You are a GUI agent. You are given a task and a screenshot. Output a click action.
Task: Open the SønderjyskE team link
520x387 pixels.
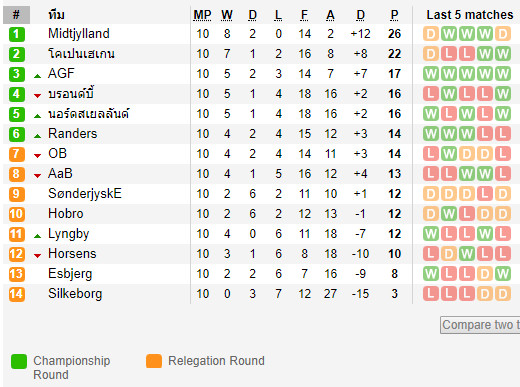(85, 194)
